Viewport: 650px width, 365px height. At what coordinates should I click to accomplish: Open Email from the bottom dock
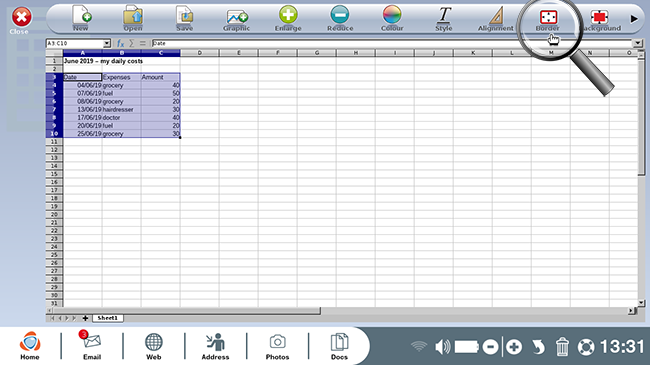click(92, 345)
